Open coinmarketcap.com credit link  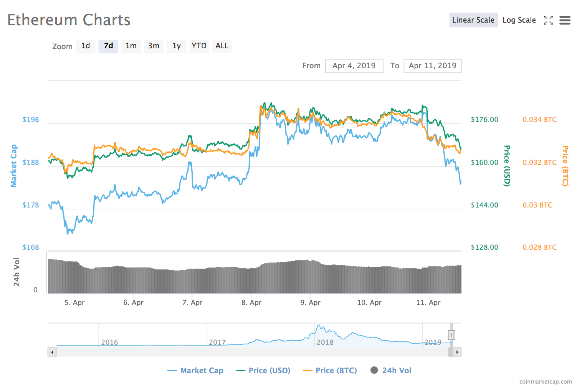546,382
